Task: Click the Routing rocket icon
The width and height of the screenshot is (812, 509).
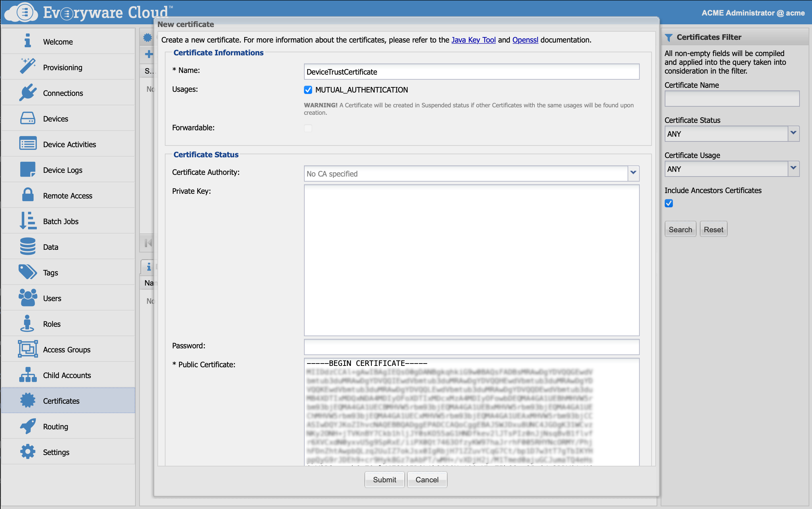Action: click(x=28, y=426)
